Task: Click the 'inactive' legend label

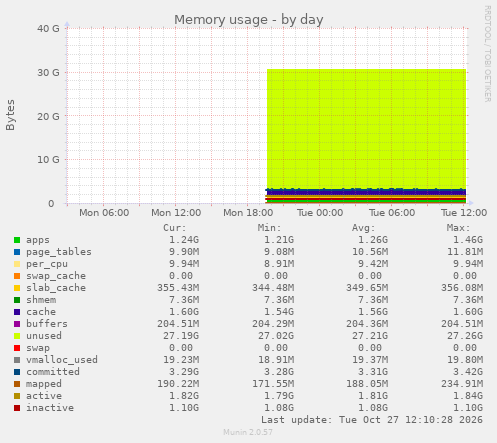Action: 50,408
